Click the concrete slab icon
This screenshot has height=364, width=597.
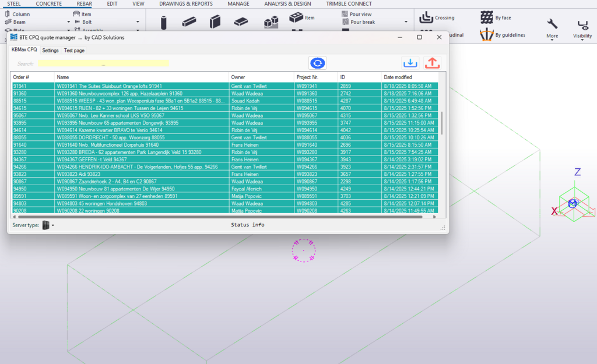tap(241, 22)
